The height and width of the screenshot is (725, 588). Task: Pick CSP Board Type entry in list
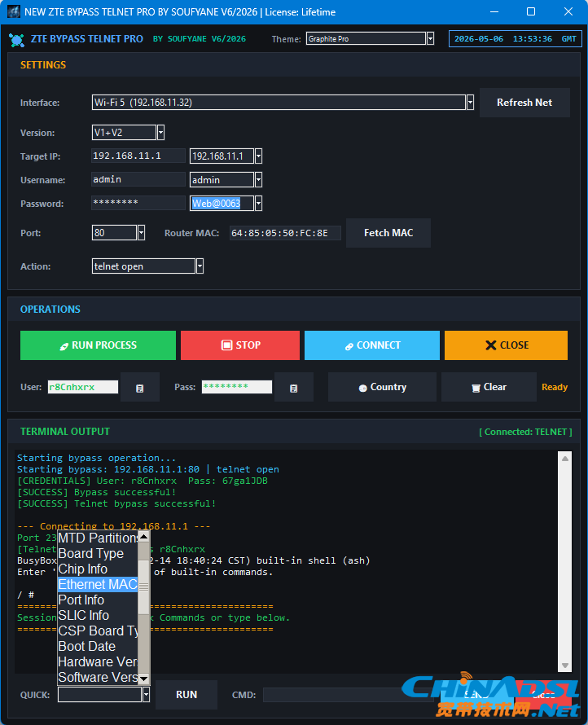tap(98, 631)
